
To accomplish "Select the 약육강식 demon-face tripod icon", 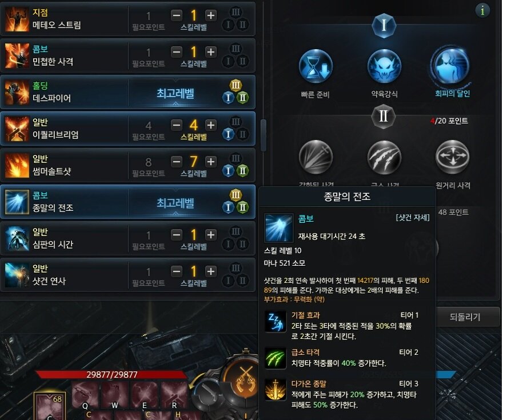I will [384, 67].
